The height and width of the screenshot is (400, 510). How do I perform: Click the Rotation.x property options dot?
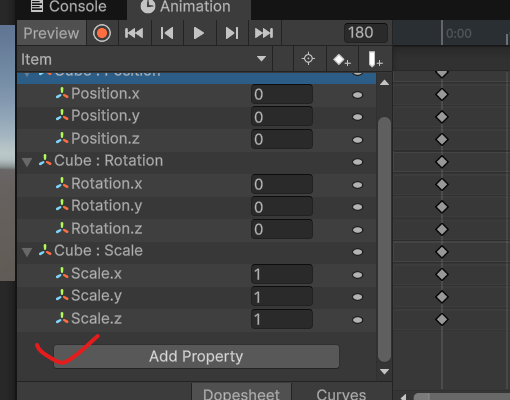click(x=357, y=185)
